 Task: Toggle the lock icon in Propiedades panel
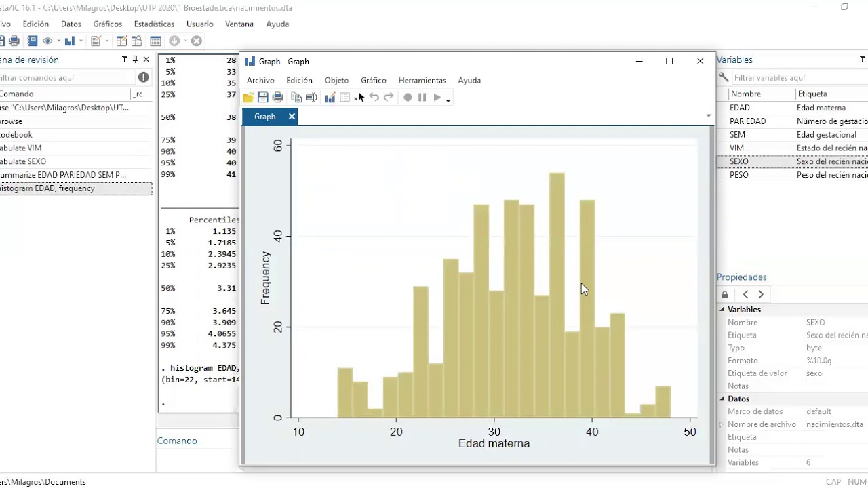tap(725, 294)
